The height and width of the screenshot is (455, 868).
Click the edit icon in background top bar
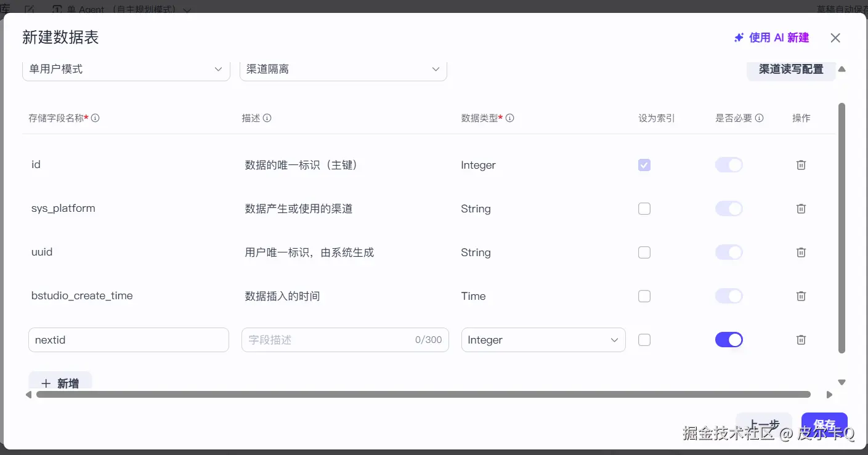pyautogui.click(x=30, y=9)
